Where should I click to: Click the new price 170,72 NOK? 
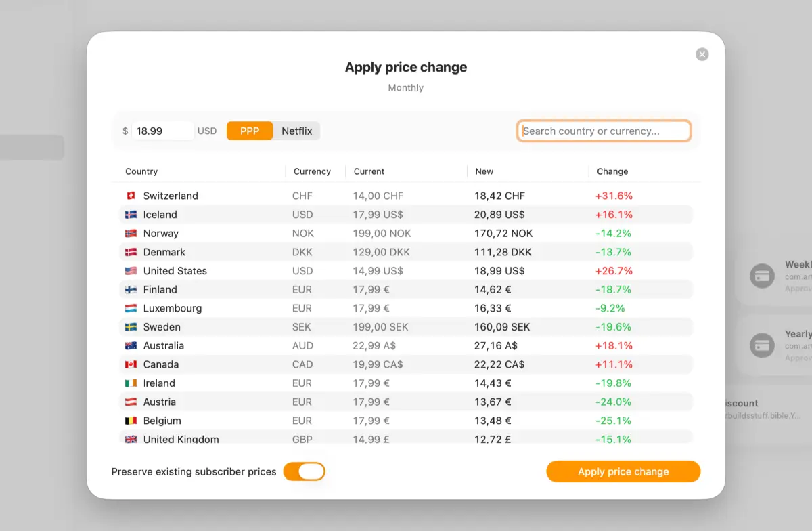click(503, 233)
